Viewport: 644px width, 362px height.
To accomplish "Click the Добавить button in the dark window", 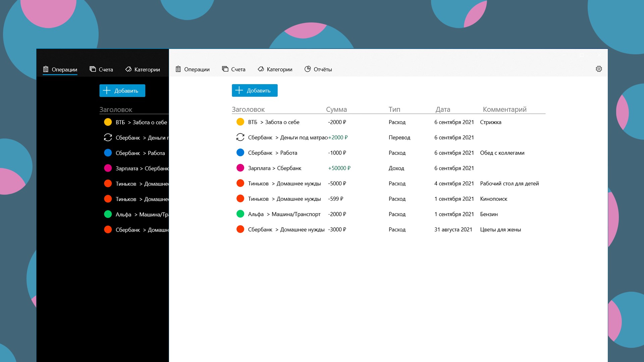I will 122,91.
